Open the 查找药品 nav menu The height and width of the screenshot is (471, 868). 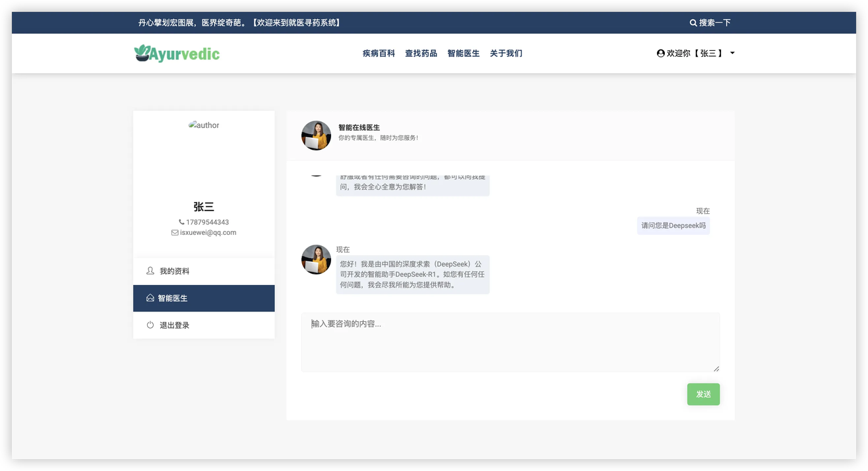pyautogui.click(x=421, y=53)
